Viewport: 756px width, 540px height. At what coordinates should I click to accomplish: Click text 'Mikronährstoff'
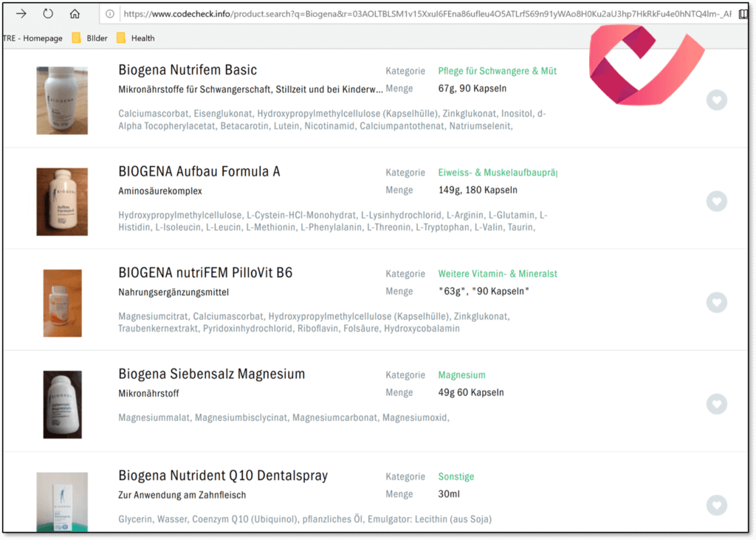[x=148, y=393]
